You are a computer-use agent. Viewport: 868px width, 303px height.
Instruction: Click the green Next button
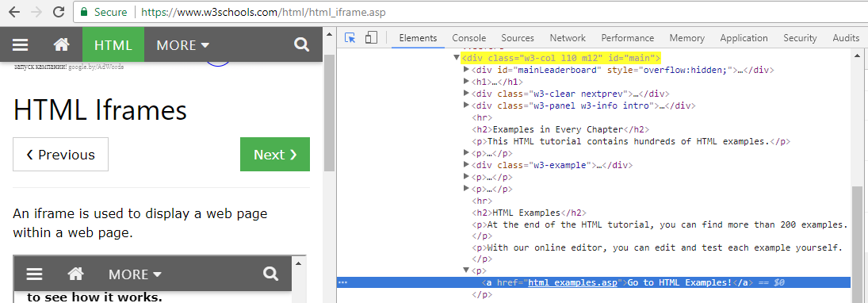(275, 155)
